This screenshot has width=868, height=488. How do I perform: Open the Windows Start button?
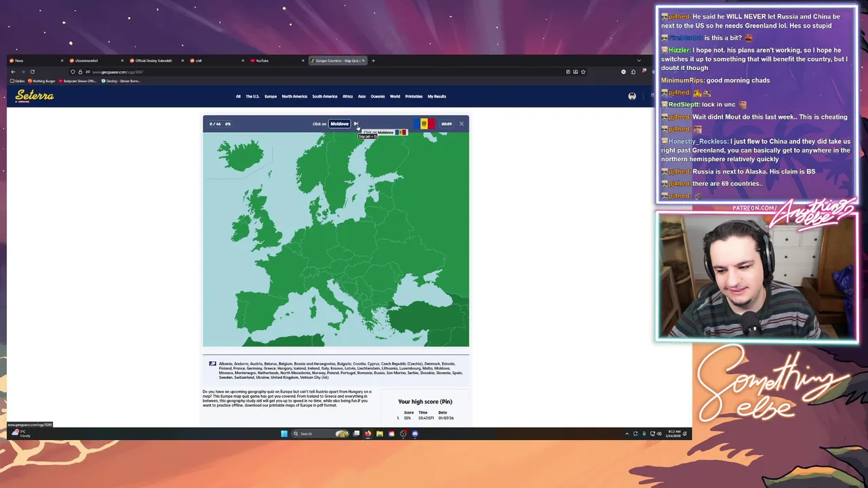click(284, 434)
